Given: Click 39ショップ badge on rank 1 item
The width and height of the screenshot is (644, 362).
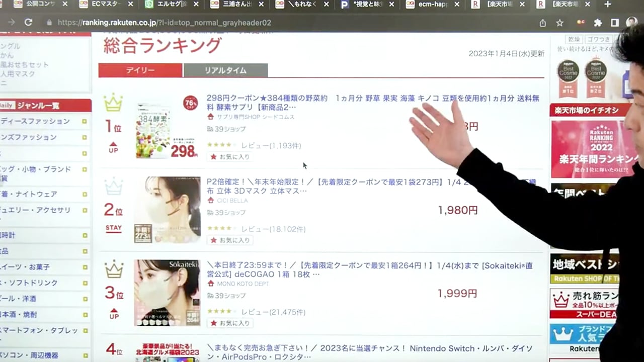Looking at the screenshot, I should click(226, 129).
